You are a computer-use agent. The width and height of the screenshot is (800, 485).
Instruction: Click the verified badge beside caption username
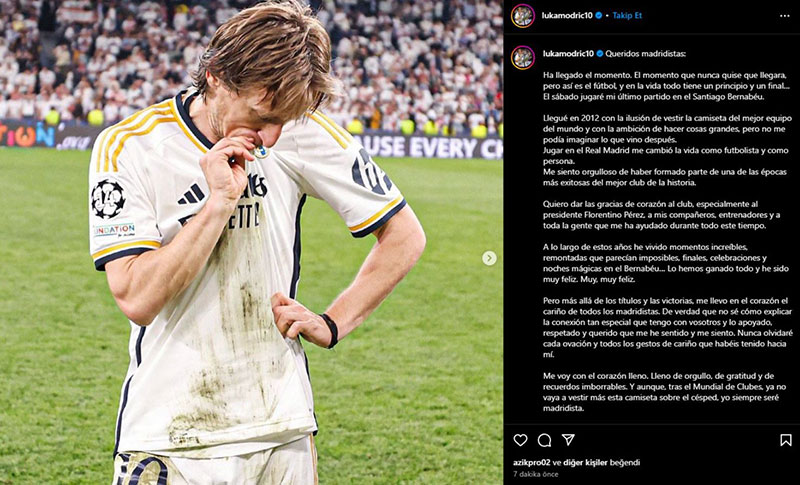(x=600, y=54)
